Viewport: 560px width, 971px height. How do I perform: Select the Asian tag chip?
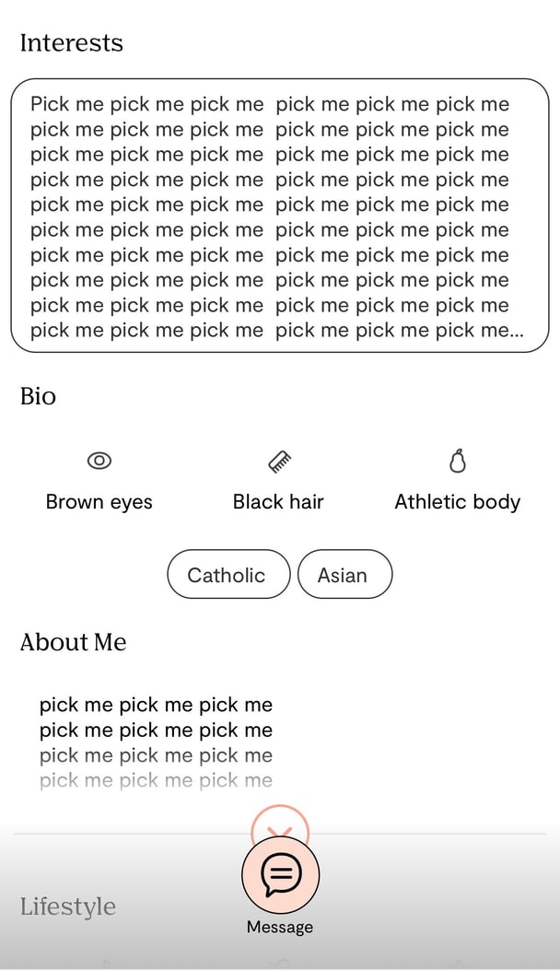coord(344,574)
